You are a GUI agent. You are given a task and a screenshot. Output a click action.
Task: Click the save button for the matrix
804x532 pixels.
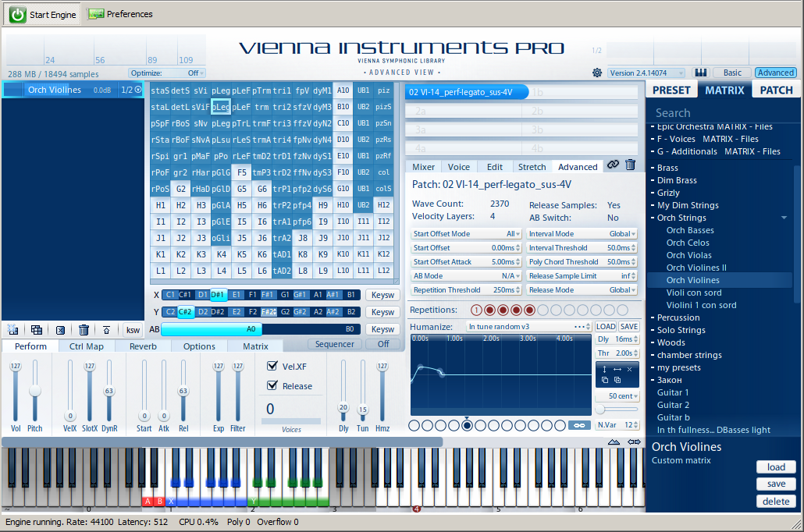776,484
